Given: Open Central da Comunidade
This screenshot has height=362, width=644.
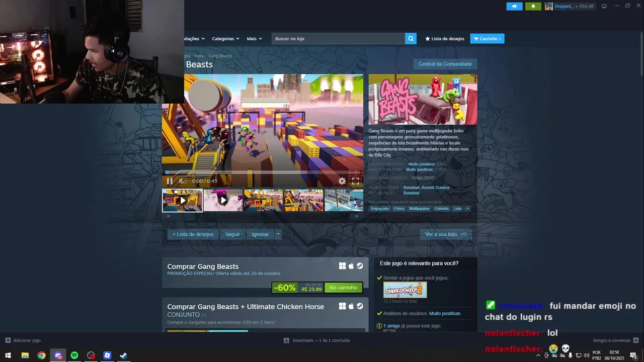Looking at the screenshot, I should [x=445, y=64].
